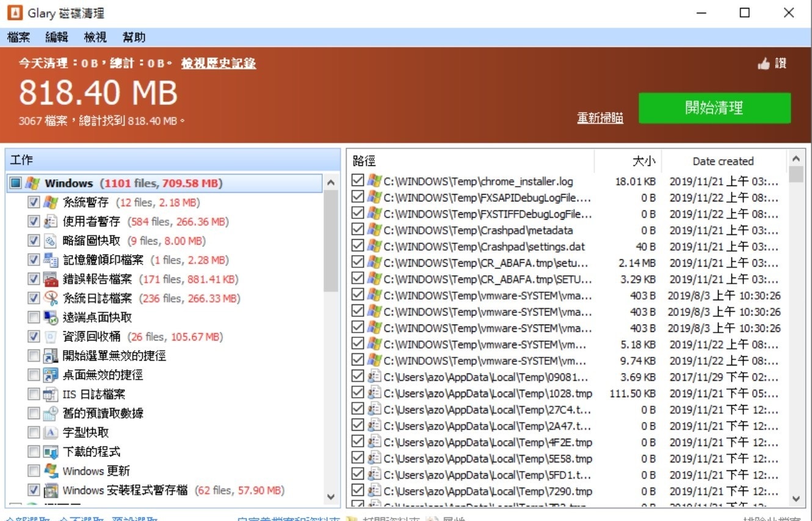Open the 檔案 menu
This screenshot has width=812, height=521.
point(19,37)
